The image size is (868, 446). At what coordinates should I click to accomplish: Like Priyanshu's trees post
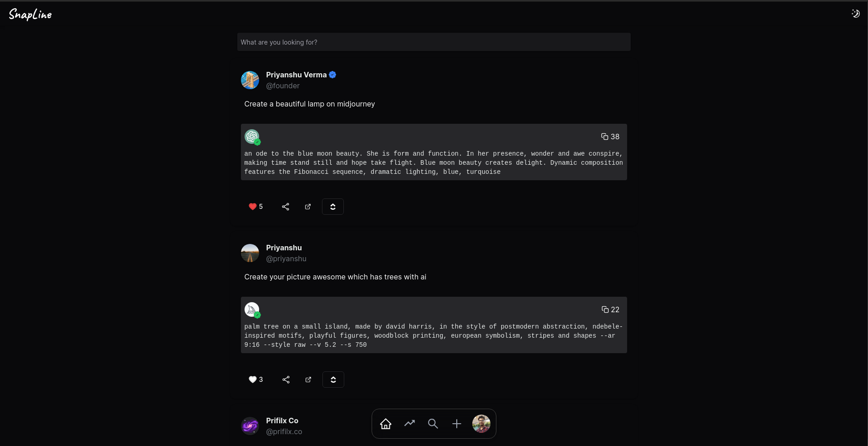coord(253,380)
